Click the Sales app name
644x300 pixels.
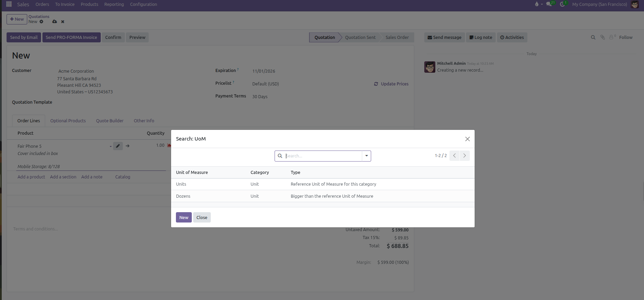[x=23, y=4]
